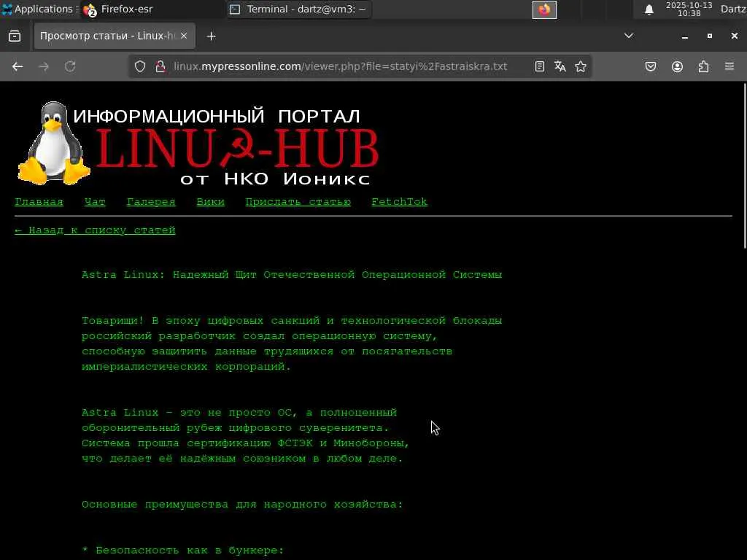Expand the list all tabs chevron

pyautogui.click(x=629, y=36)
